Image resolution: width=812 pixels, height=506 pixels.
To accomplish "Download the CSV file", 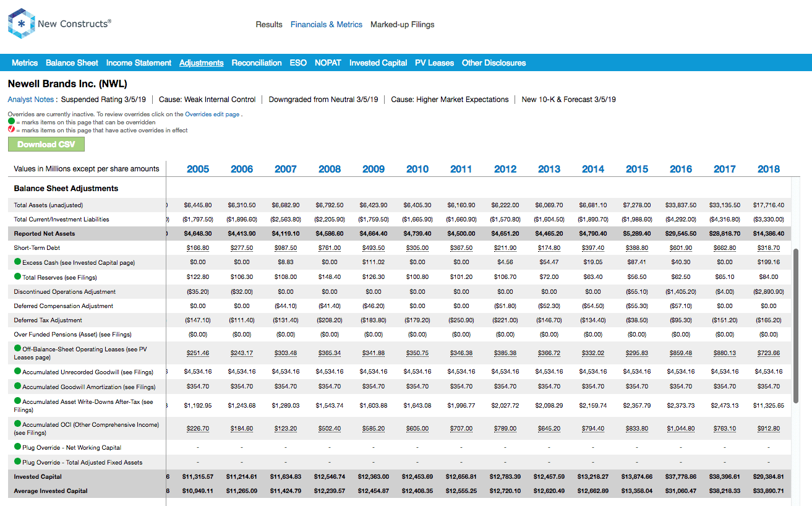I will [x=46, y=144].
